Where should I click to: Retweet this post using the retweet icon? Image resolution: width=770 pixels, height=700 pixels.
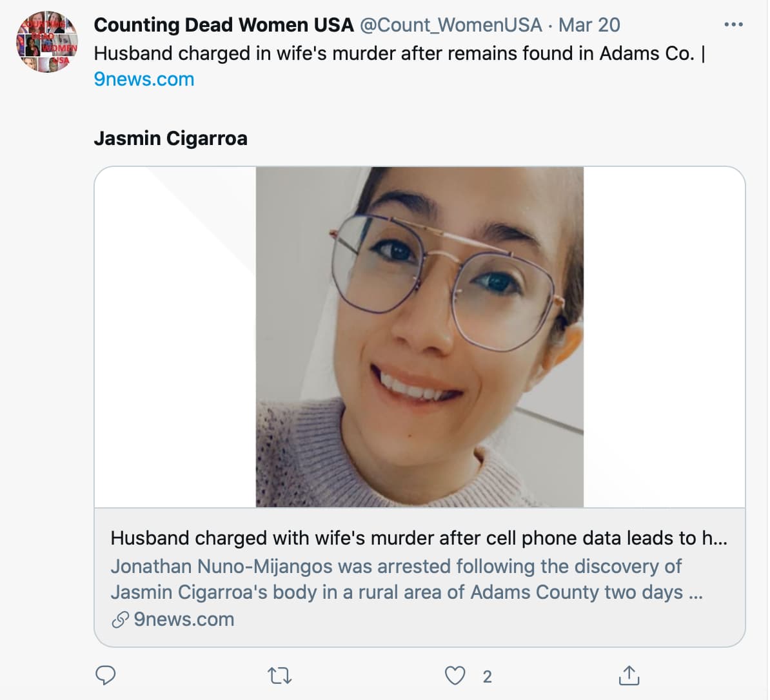pos(279,676)
